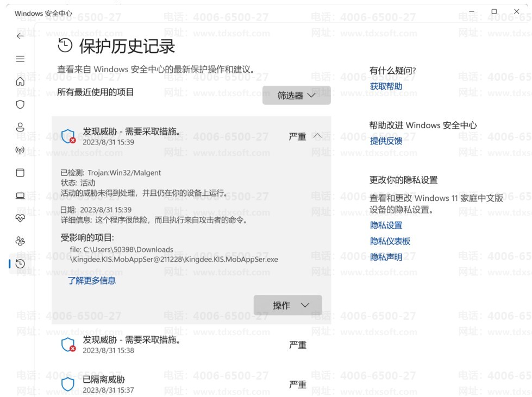Click 更改你的隐私设置 heading

point(403,180)
